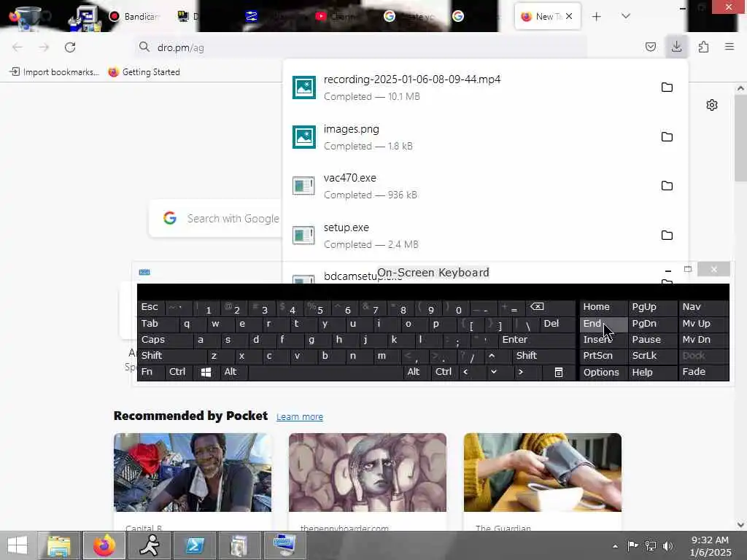The height and width of the screenshot is (560, 747).
Task: Toggle ScrLk on On-Screen Keyboard
Action: pyautogui.click(x=652, y=356)
